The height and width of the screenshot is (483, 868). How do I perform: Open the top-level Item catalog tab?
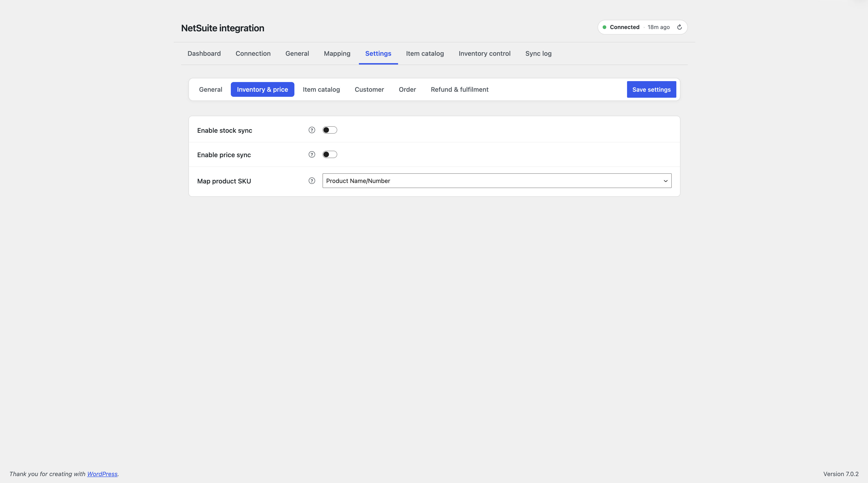[425, 54]
